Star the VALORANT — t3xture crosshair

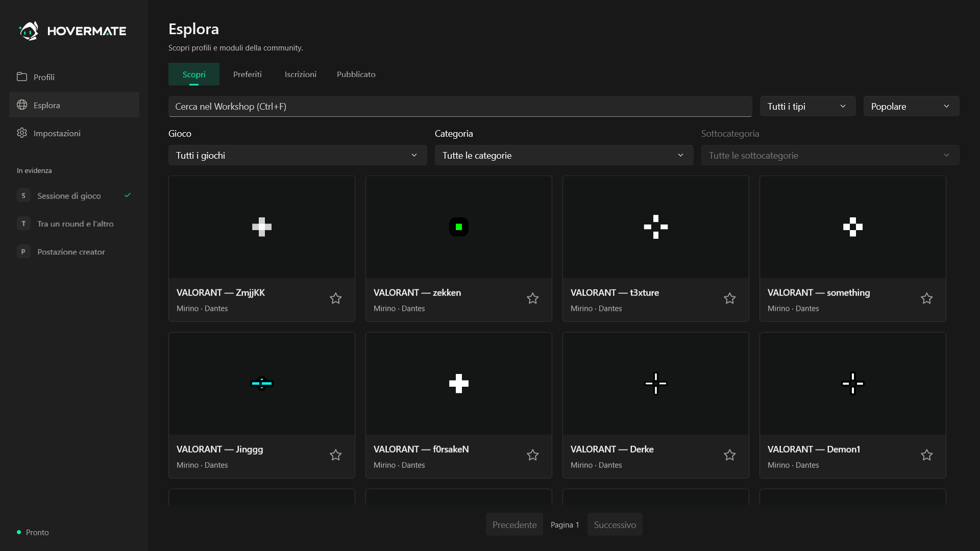(x=729, y=298)
